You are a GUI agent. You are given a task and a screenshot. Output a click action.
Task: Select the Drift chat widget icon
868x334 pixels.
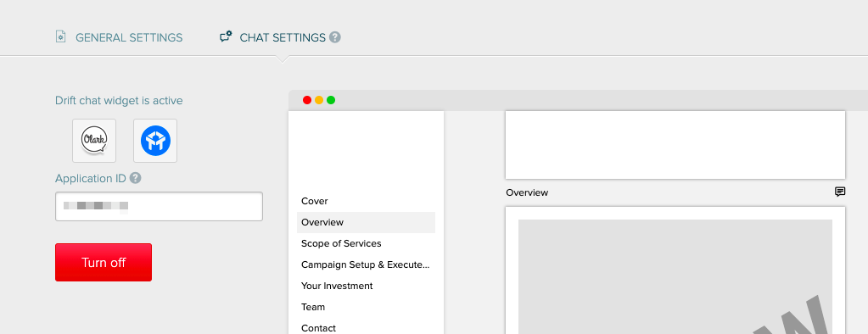155,141
